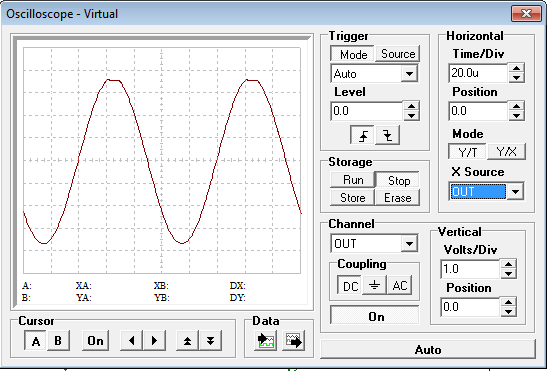The height and width of the screenshot is (371, 547).
Task: Select falling edge trigger slope icon
Action: click(x=387, y=135)
